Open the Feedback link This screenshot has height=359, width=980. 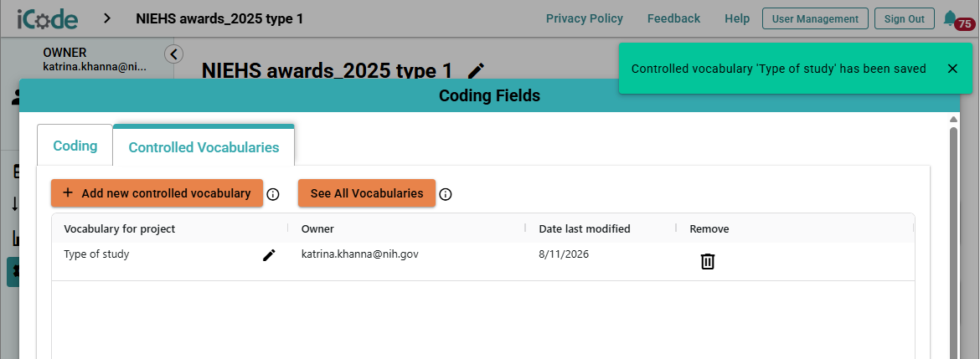pos(673,18)
